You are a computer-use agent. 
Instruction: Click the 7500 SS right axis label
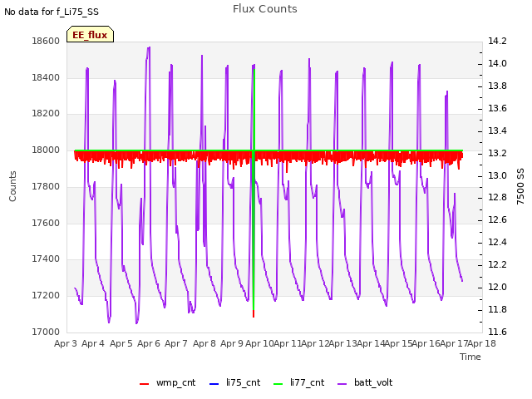(x=520, y=186)
